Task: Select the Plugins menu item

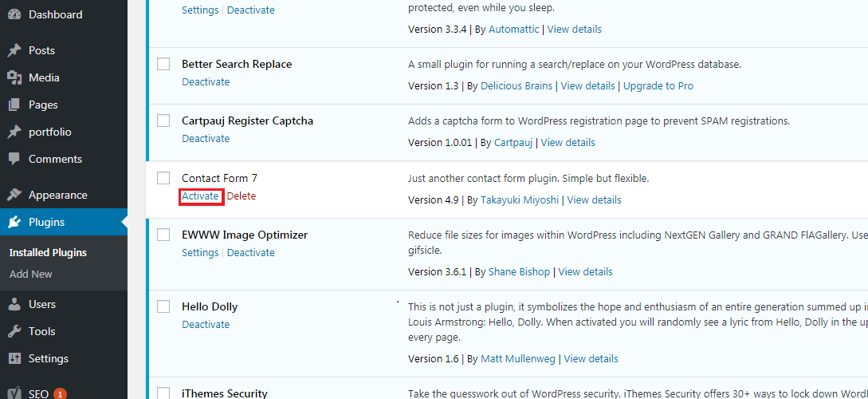Action: click(64, 222)
